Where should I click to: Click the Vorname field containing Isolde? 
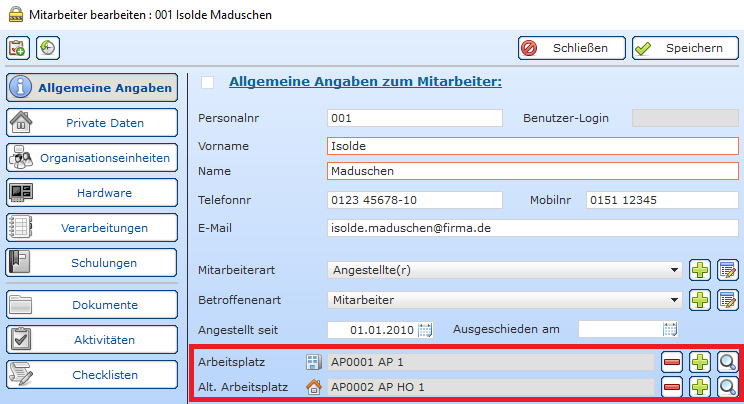(x=533, y=146)
